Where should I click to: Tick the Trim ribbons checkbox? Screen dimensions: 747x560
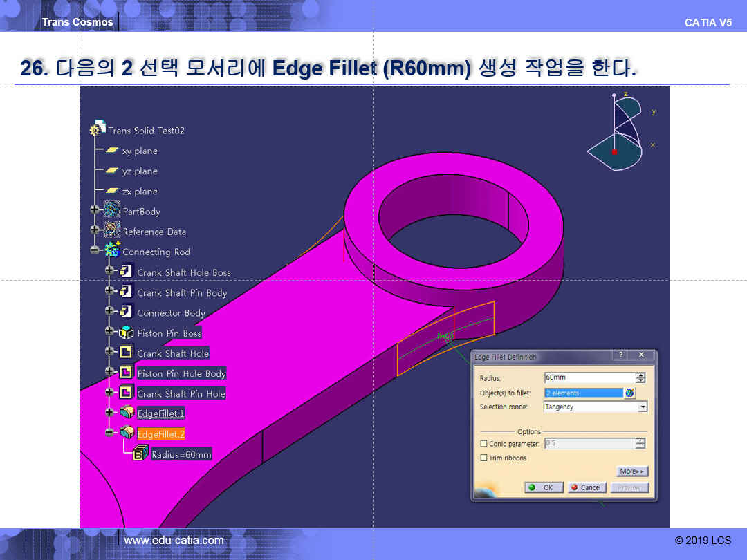coord(483,458)
